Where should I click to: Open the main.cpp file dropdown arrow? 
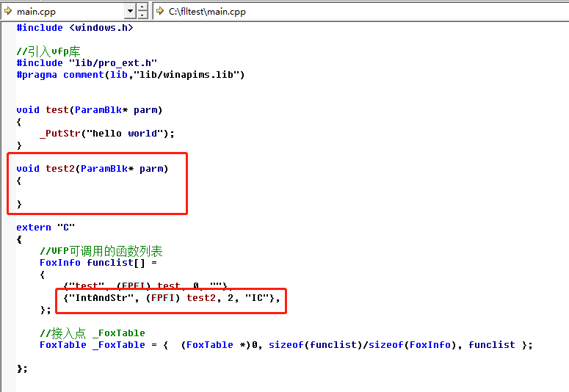[130, 11]
